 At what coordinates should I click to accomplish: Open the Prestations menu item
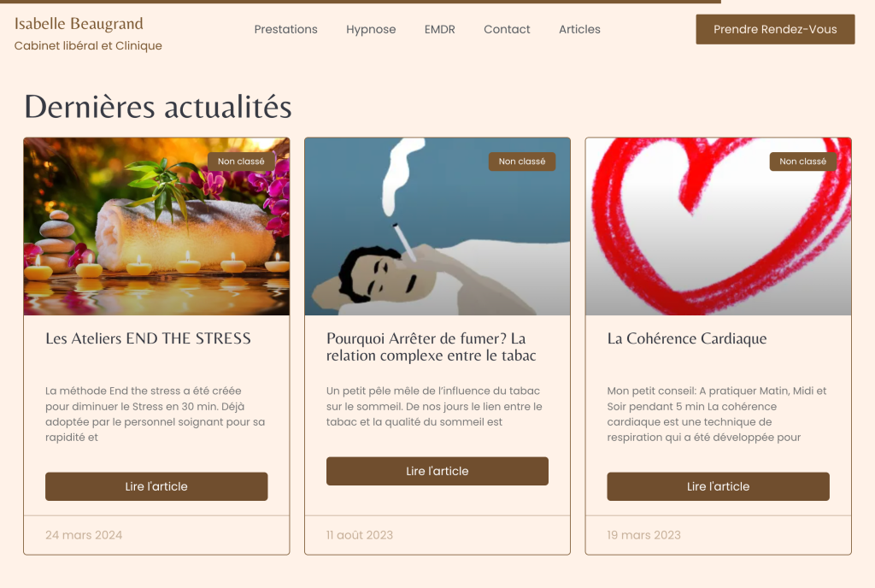[285, 29]
